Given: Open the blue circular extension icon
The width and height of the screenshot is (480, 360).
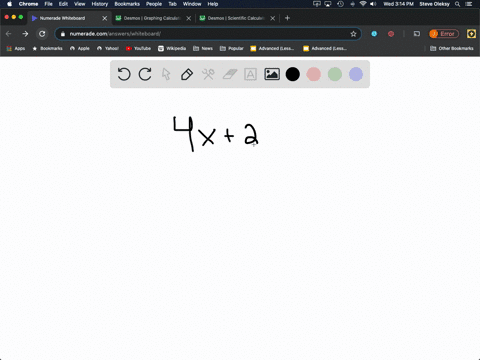Looking at the screenshot, I should click(x=374, y=34).
